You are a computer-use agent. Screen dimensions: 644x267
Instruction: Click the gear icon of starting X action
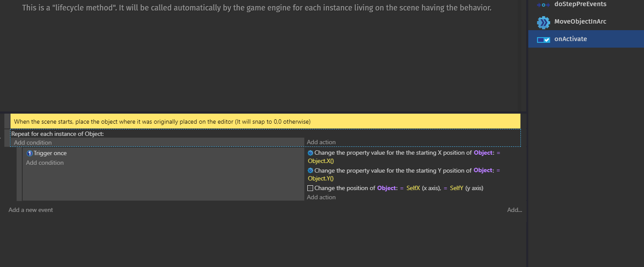(310, 153)
